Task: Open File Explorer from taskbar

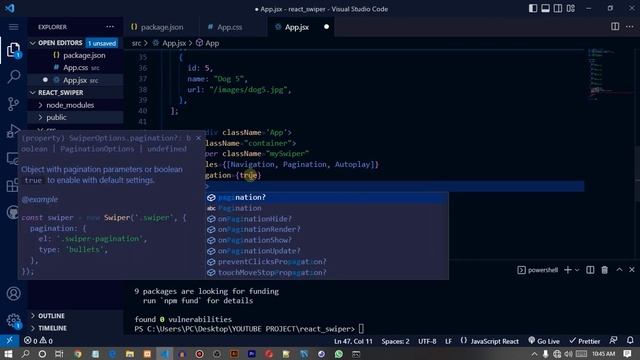Action: (130, 354)
